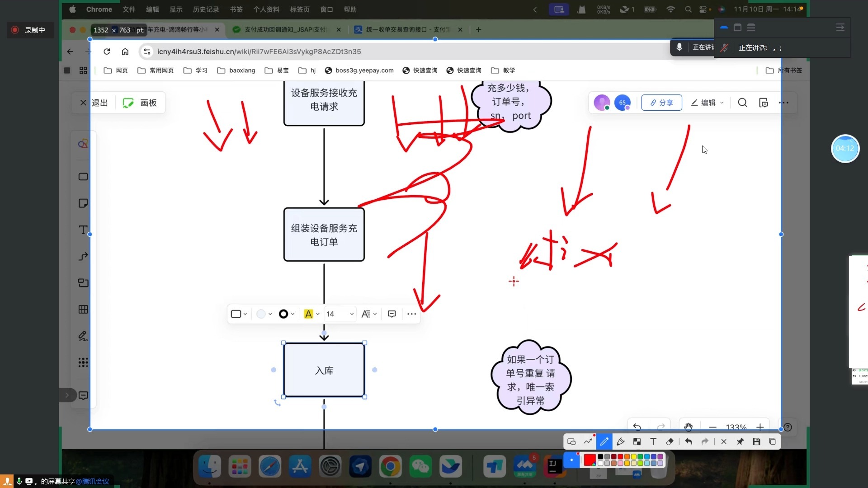Select the eraser tool in annotation bar
Image resolution: width=868 pixels, height=488 pixels.
pyautogui.click(x=670, y=441)
